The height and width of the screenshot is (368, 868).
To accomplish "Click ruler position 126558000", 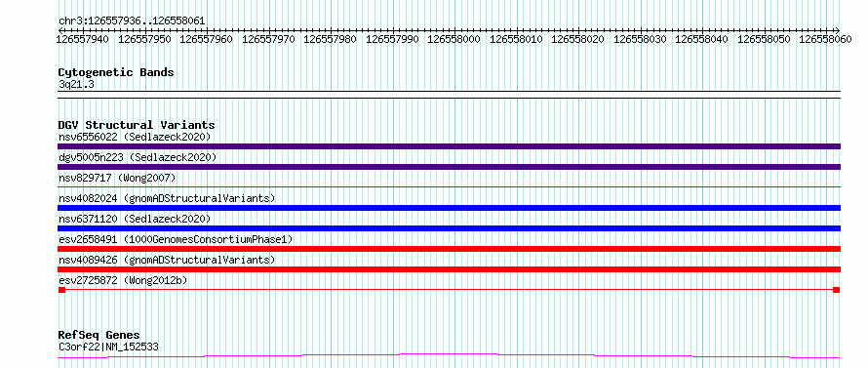I will [454, 39].
